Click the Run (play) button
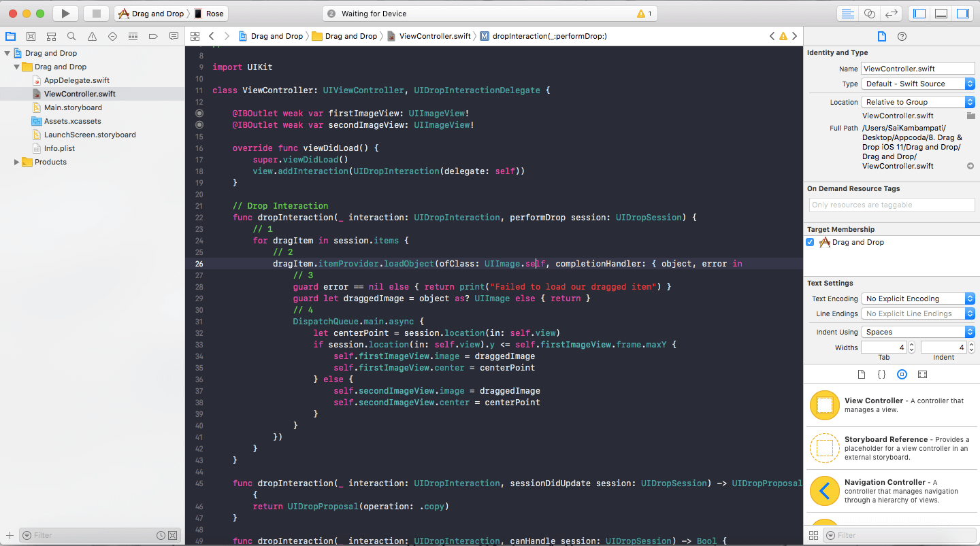This screenshot has height=546, width=980. click(65, 14)
